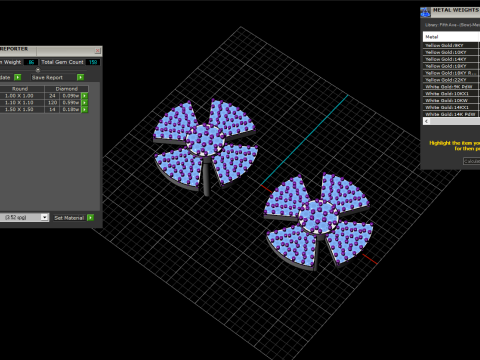Click green arrow on 1.50 X 1.50 row
This screenshot has height=360, width=480.
tap(85, 109)
